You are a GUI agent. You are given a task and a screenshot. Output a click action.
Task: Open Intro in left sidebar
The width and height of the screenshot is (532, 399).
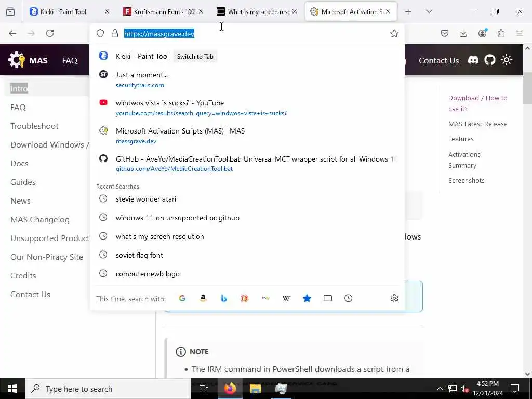19,88
